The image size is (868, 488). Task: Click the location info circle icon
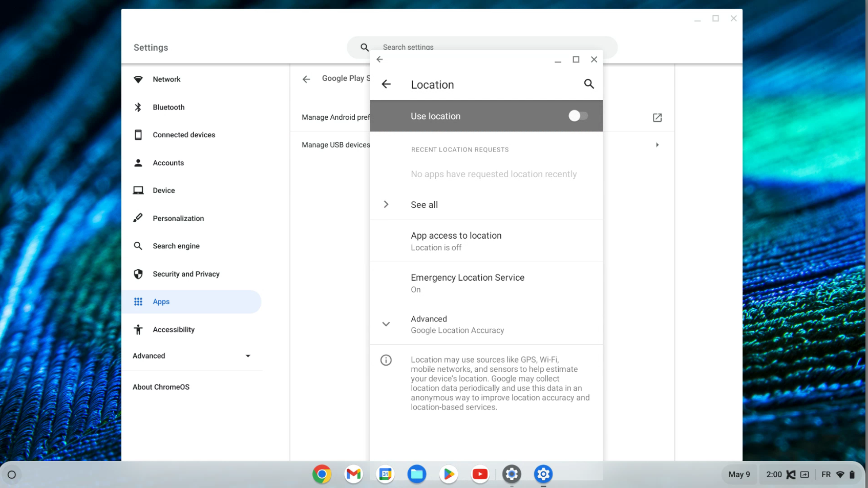pos(386,360)
